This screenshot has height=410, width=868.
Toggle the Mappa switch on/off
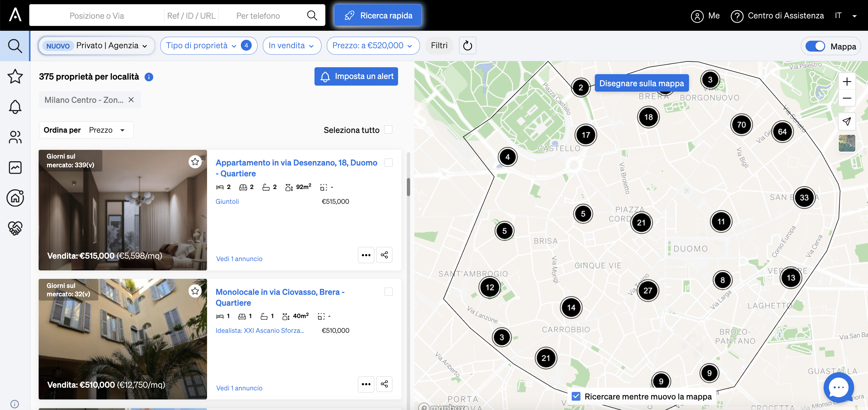pos(816,46)
